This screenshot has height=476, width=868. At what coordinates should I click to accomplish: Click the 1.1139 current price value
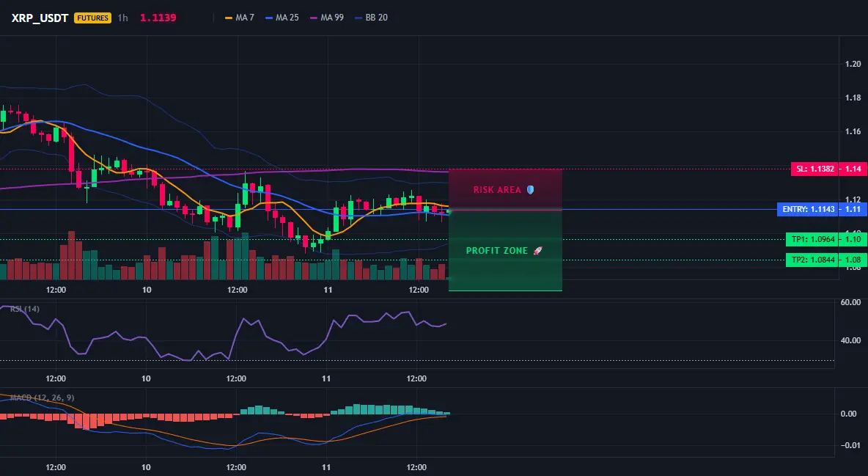[158, 18]
